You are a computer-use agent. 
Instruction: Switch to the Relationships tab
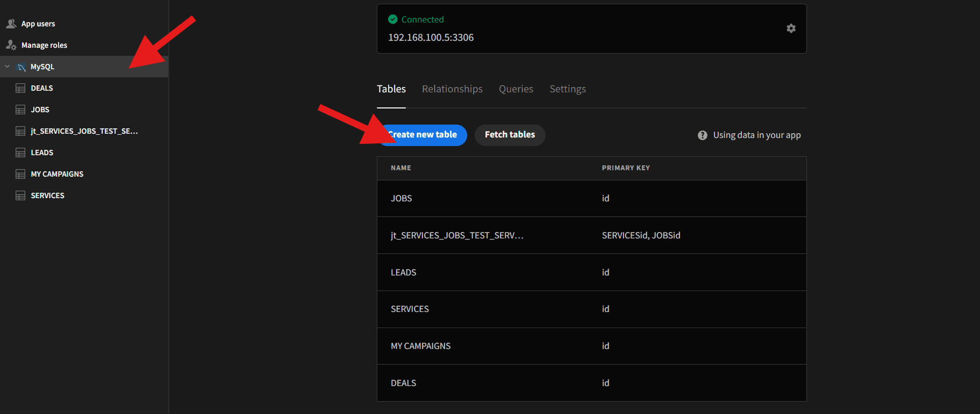[x=452, y=89]
